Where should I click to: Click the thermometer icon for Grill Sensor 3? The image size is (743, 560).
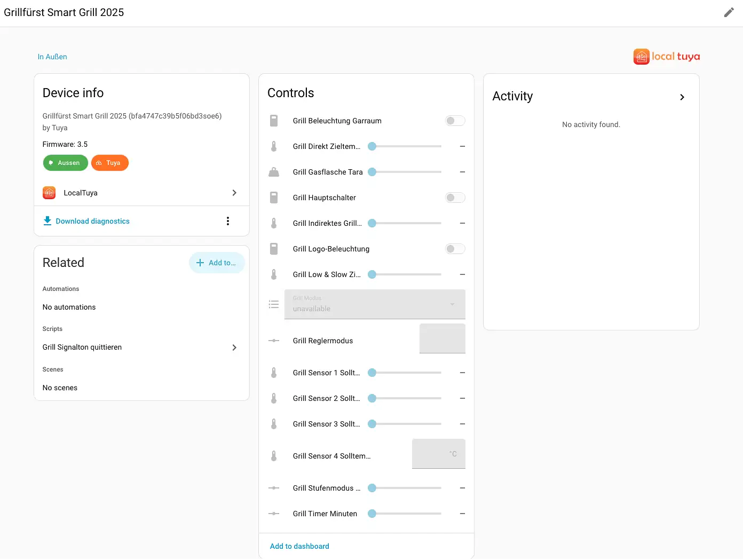274,424
